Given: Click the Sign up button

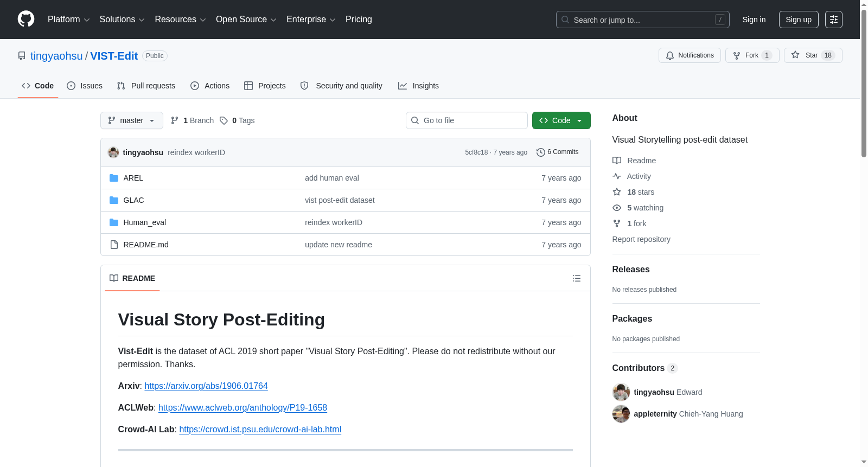Looking at the screenshot, I should coord(799,20).
